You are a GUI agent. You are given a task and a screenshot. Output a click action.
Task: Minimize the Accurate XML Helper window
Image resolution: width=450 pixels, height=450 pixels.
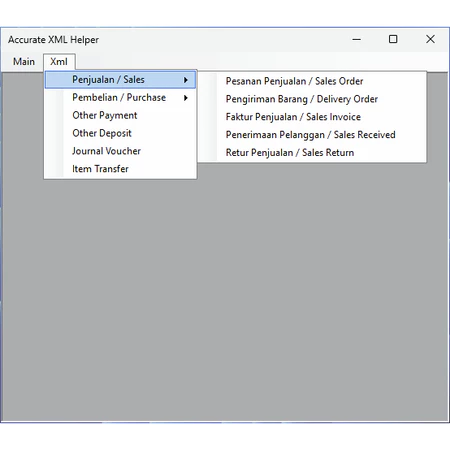click(x=357, y=39)
